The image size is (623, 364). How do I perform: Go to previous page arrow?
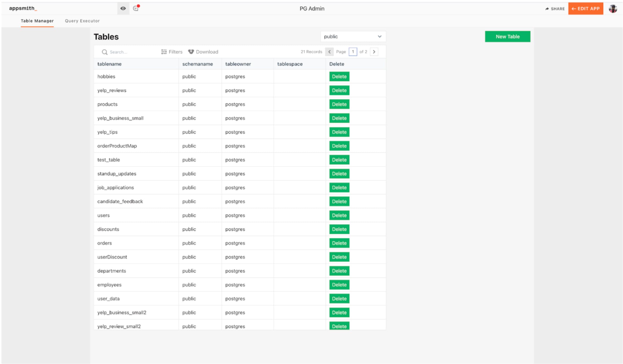[329, 52]
